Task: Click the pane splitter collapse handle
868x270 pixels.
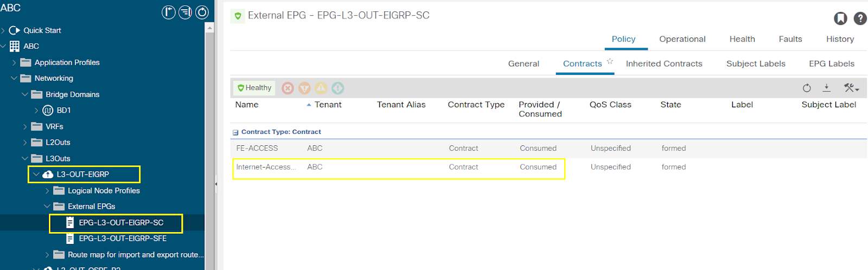Action: pos(216,184)
